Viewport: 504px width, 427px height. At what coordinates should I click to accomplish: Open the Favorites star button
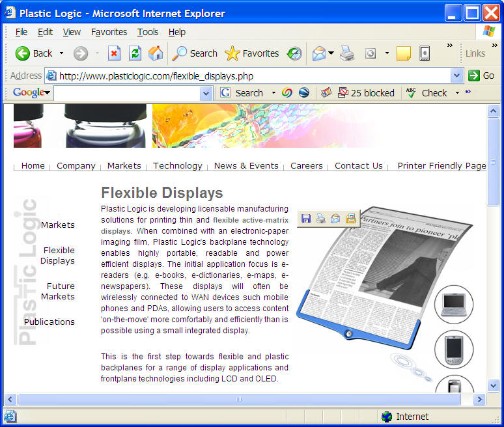(x=232, y=53)
